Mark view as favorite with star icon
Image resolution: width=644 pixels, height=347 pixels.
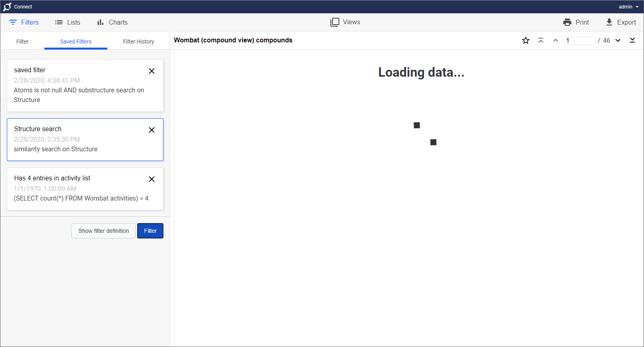click(525, 40)
